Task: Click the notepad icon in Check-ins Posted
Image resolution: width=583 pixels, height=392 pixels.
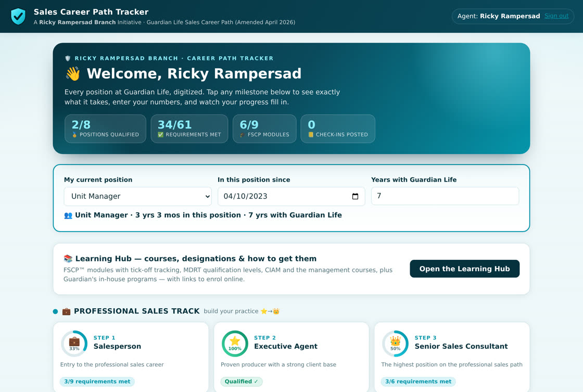Action: (311, 135)
